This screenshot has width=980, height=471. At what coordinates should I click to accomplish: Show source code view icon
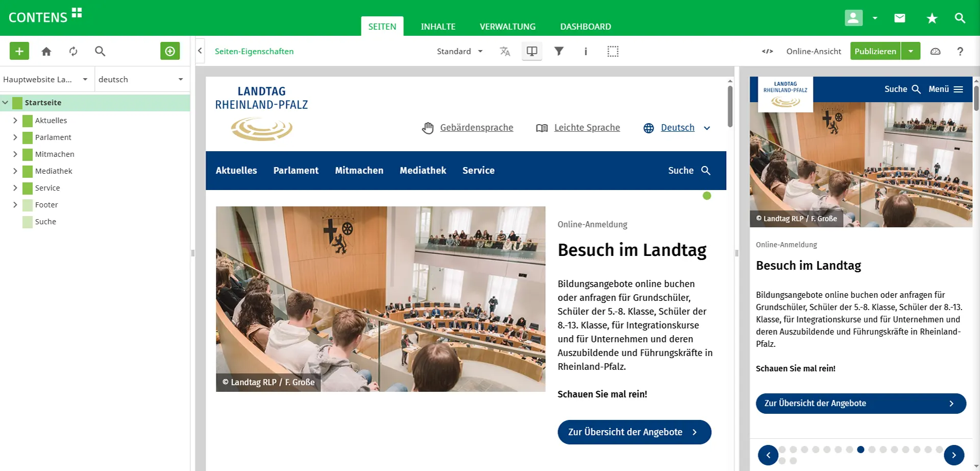tap(767, 51)
